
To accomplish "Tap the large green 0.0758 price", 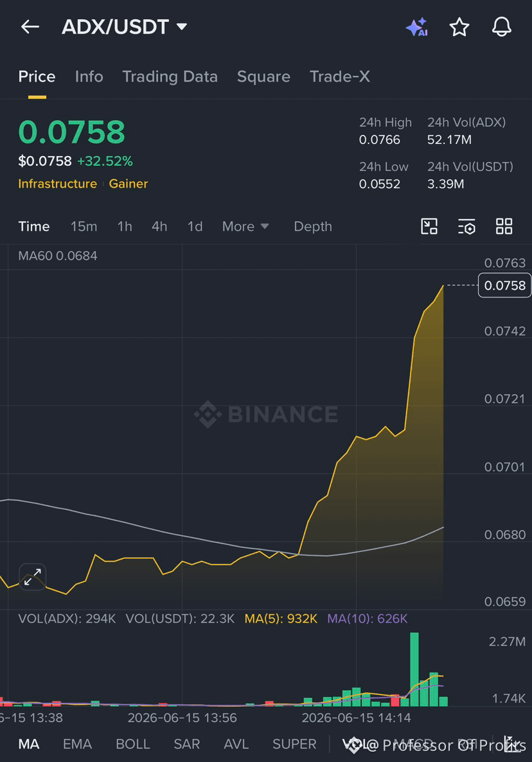I will 71,132.
